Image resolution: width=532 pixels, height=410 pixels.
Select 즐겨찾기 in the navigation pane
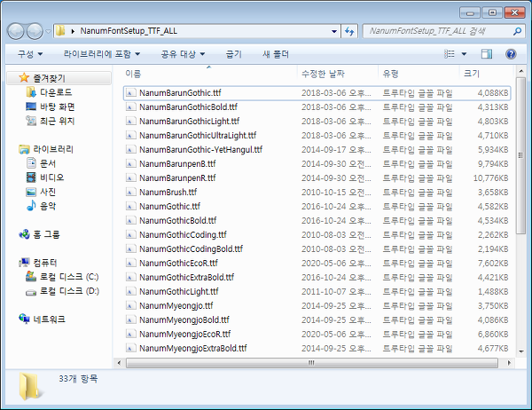point(59,78)
